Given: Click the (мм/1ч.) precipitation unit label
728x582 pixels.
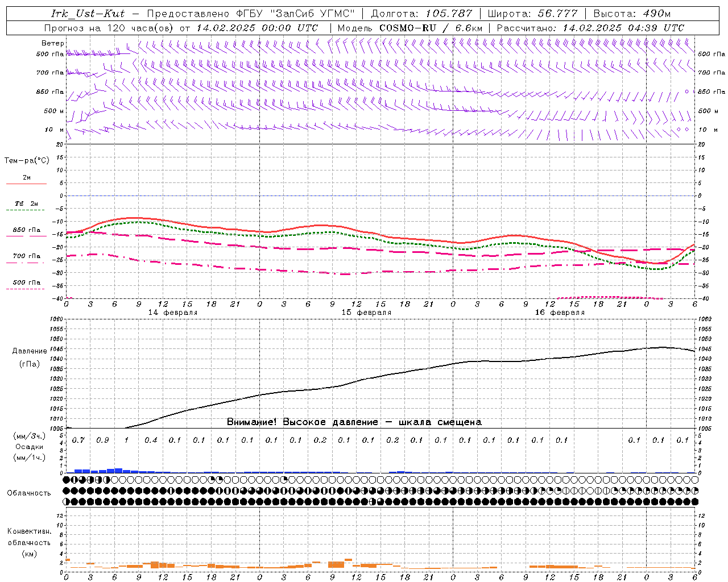Looking at the screenshot, I should [30, 458].
